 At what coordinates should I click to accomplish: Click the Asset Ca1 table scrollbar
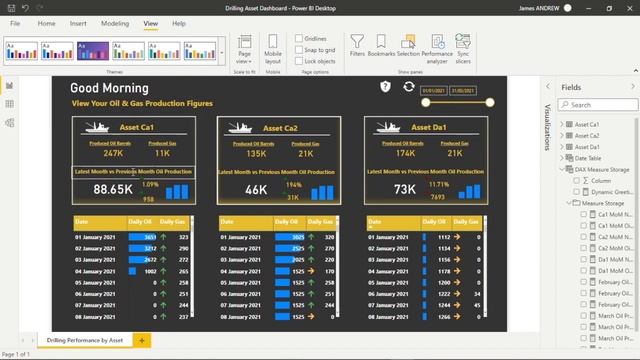tap(192, 266)
